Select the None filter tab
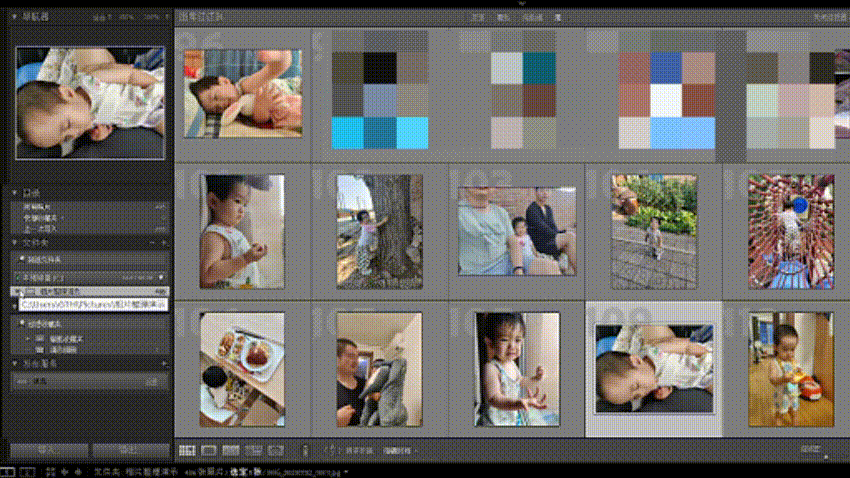Image resolution: width=850 pixels, height=478 pixels. 557,17
